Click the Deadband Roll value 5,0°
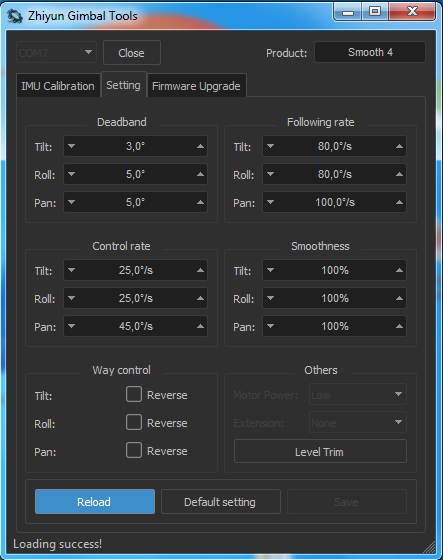 (x=135, y=174)
